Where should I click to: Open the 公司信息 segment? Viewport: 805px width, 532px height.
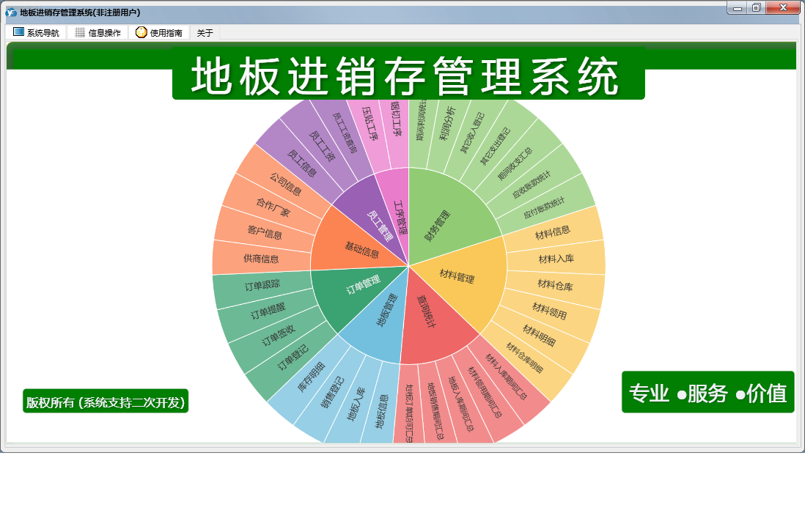coord(286,184)
